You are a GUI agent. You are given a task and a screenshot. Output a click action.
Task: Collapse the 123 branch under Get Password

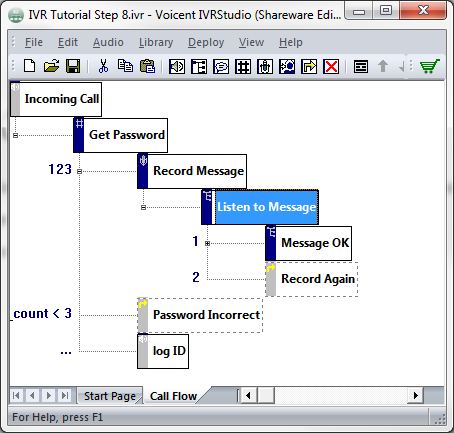[x=79, y=171]
